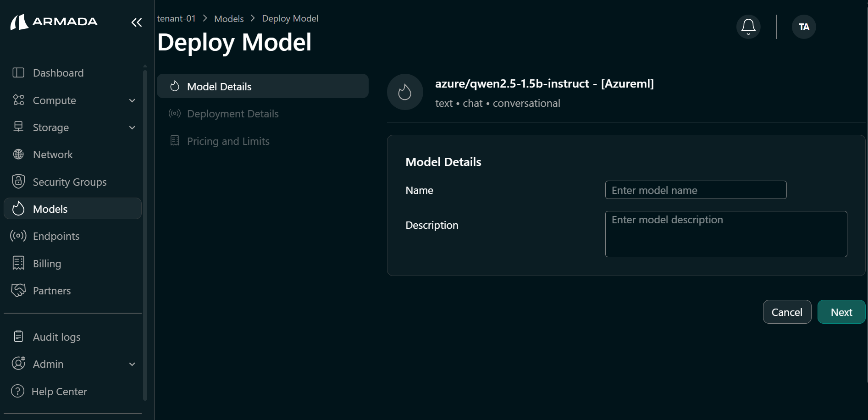Click the Next button
Image resolution: width=868 pixels, height=420 pixels.
(841, 312)
